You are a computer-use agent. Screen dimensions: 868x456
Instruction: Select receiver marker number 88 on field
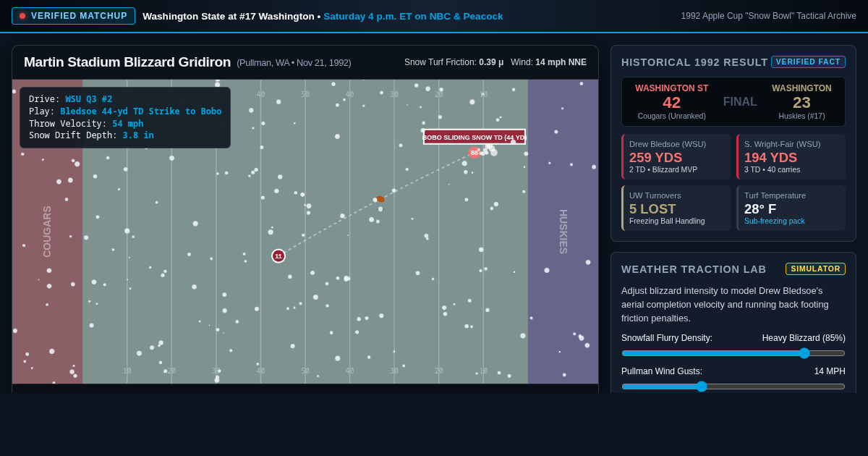click(475, 153)
